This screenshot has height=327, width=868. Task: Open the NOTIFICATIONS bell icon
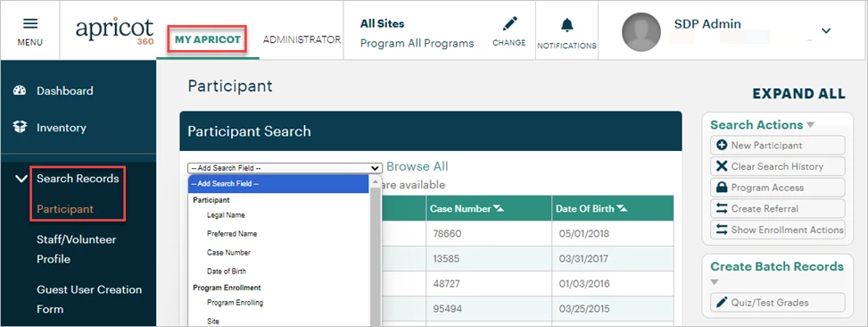pyautogui.click(x=566, y=26)
